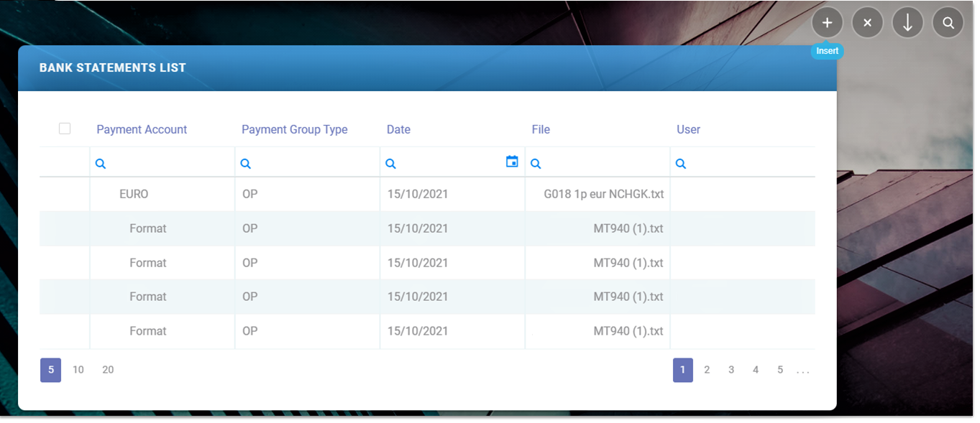
Task: Set page size to 10 rows
Action: [x=78, y=370]
